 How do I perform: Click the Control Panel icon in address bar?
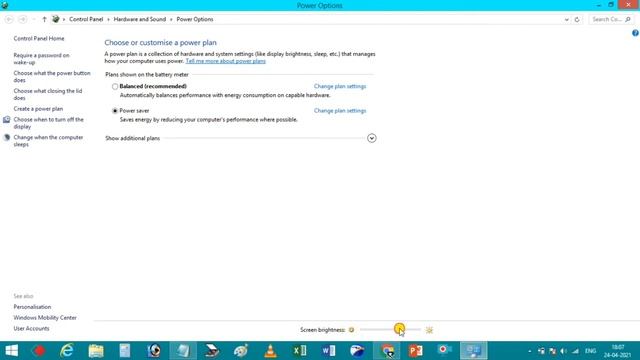click(x=56, y=19)
